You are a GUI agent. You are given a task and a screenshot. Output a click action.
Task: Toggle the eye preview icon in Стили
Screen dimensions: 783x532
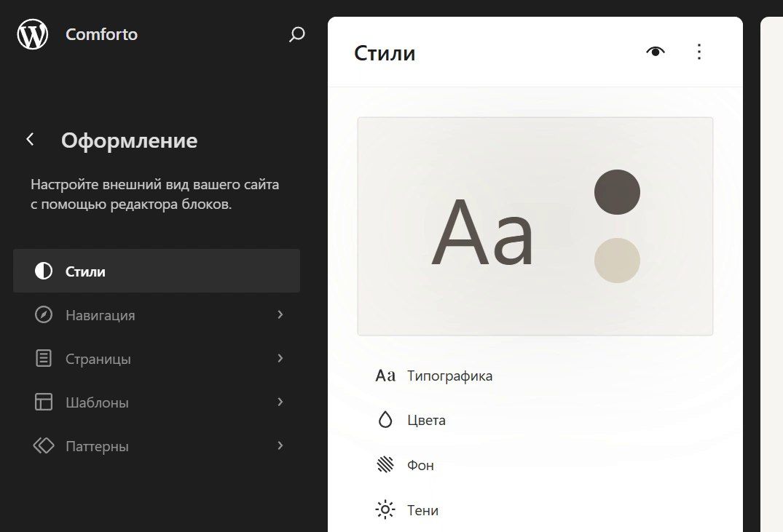point(655,52)
